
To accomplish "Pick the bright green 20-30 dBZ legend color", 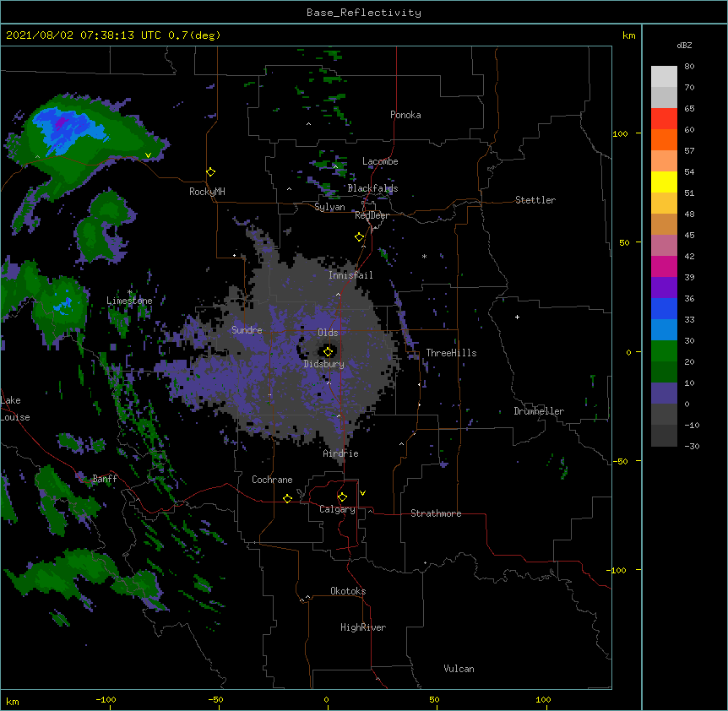I will pos(664,351).
